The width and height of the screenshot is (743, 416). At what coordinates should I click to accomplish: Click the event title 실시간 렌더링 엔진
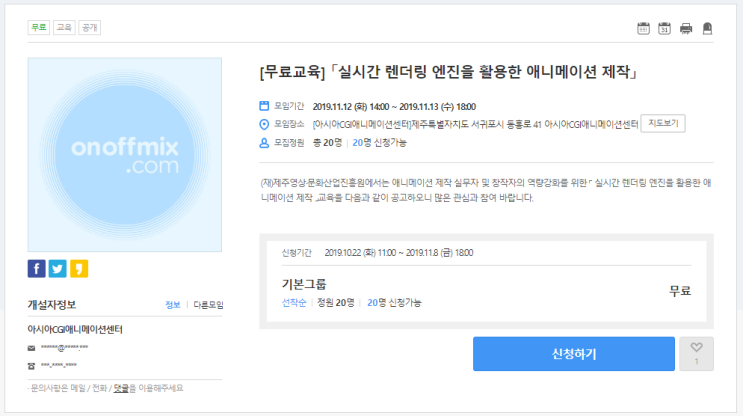point(448,72)
